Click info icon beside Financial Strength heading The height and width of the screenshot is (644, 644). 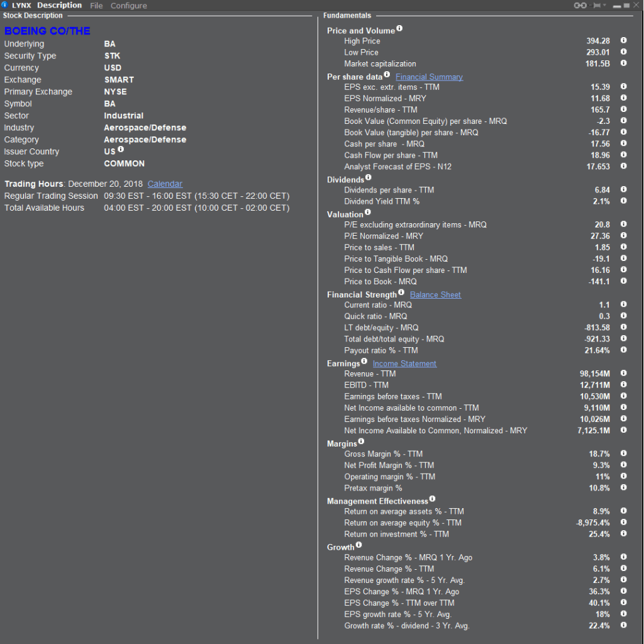point(401,292)
